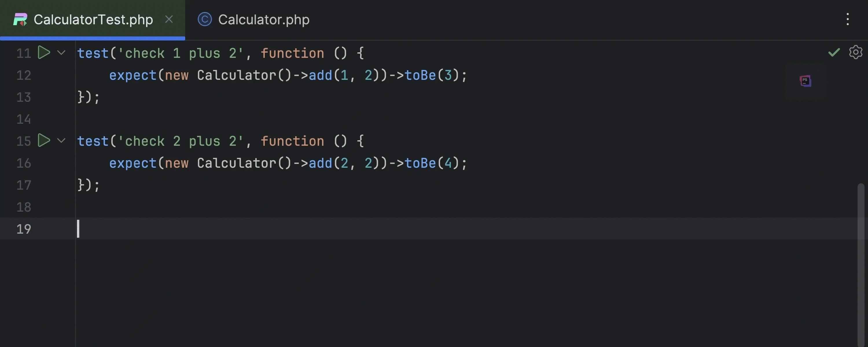
Task: Open the tab bar three-dot menu
Action: (x=847, y=19)
